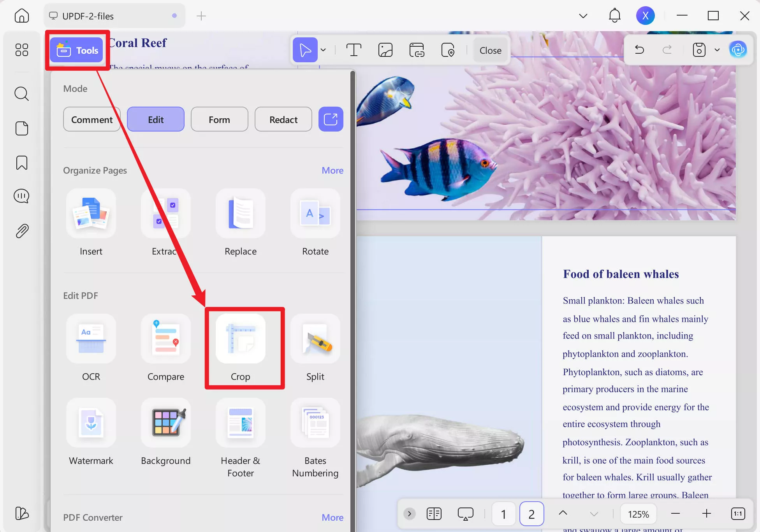
Task: Open the Compare tool
Action: pos(165,339)
